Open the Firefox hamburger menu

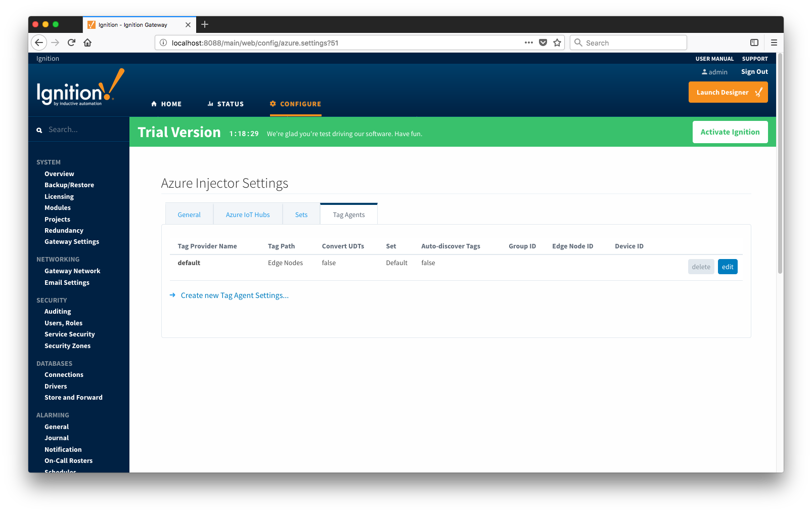pos(774,42)
